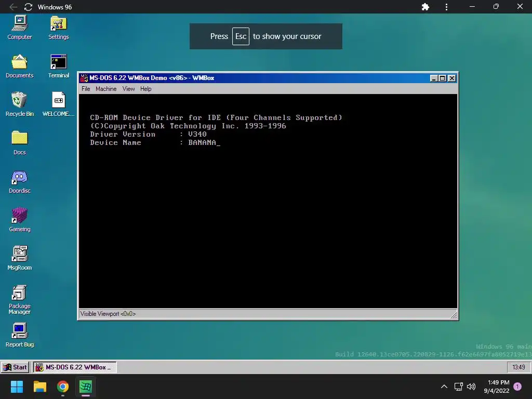This screenshot has height=399, width=532.
Task: Click the Visible Viewport status text
Action: coord(108,314)
